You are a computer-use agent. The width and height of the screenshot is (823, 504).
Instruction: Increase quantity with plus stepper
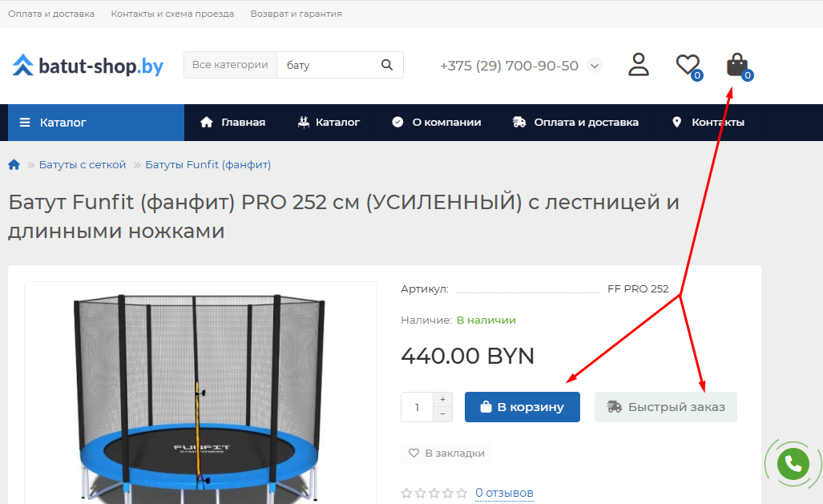pos(442,400)
